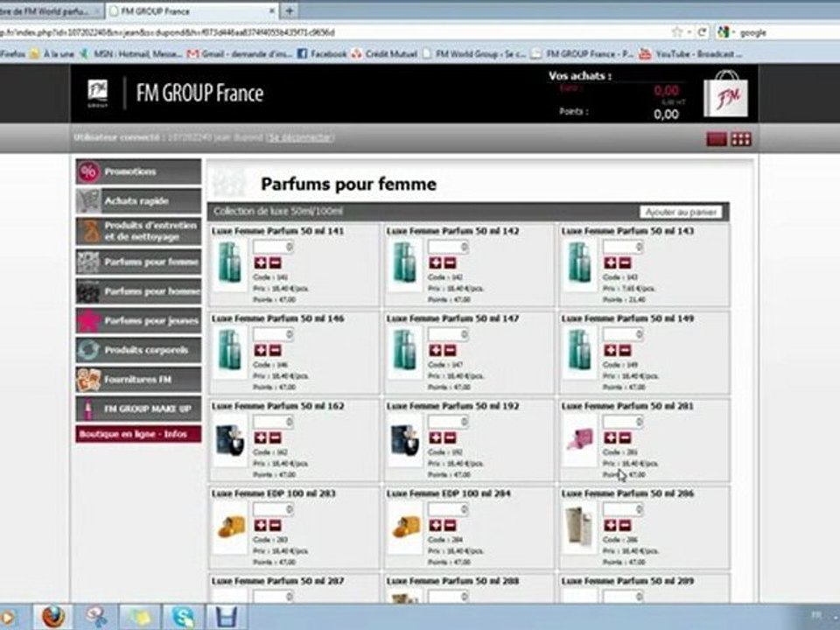The width and height of the screenshot is (840, 630).
Task: Click the Se déconnecter link
Action: click(300, 137)
